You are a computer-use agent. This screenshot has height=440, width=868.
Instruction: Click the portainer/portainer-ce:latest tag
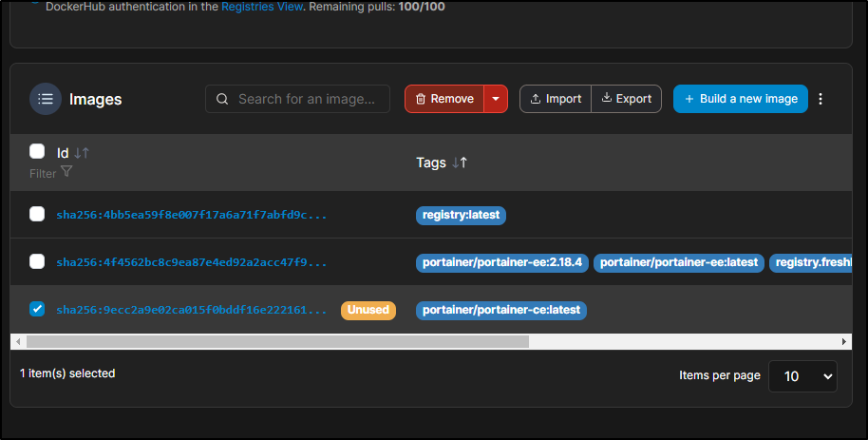coord(501,310)
